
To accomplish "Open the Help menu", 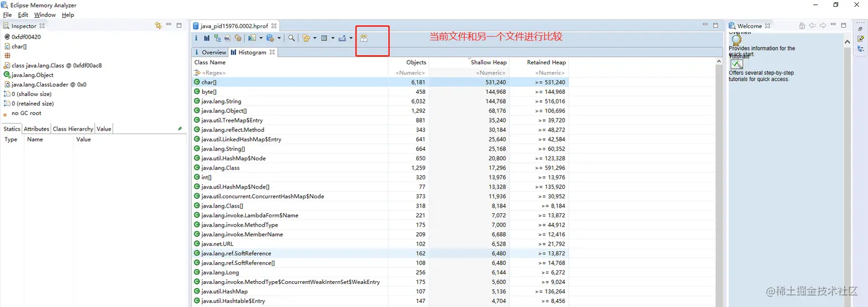I will pyautogui.click(x=68, y=15).
